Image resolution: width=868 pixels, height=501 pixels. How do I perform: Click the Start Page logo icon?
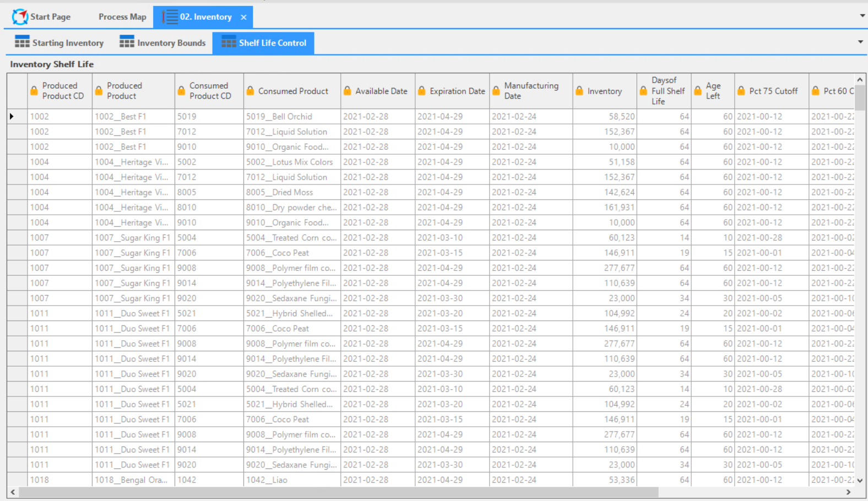click(20, 17)
